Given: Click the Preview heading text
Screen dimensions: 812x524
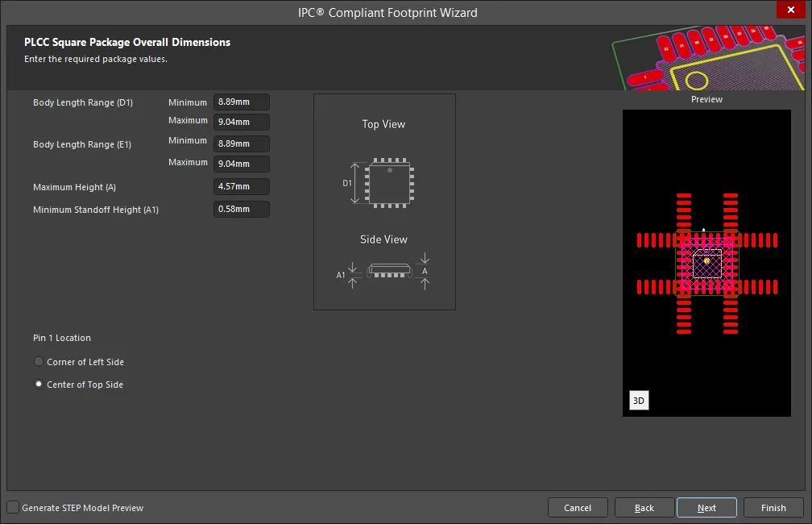Looking at the screenshot, I should 706,99.
